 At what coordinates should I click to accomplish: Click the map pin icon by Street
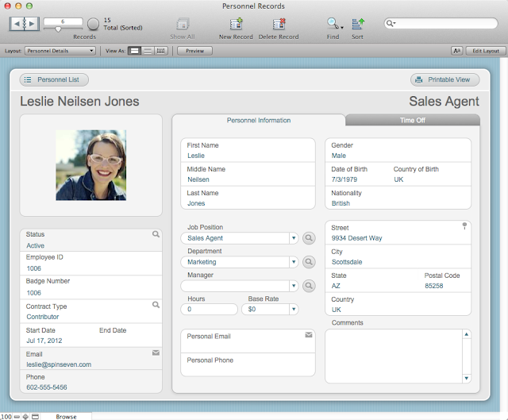coord(464,226)
